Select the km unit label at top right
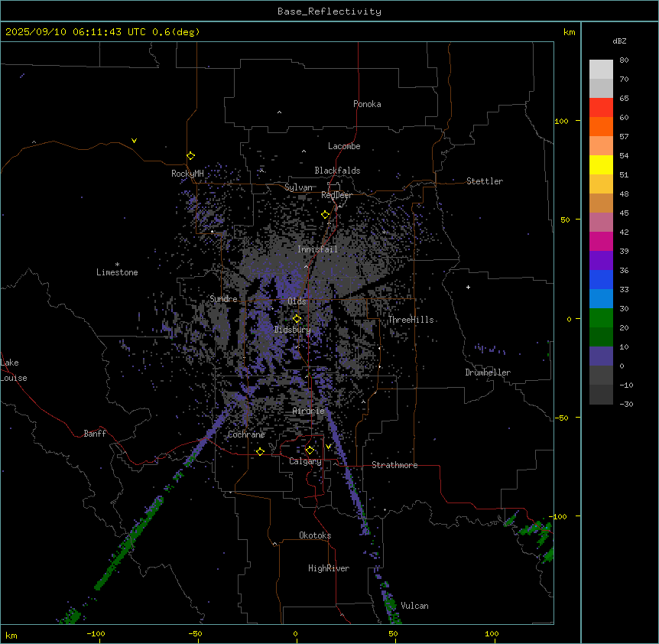The height and width of the screenshot is (644, 659). (x=569, y=32)
